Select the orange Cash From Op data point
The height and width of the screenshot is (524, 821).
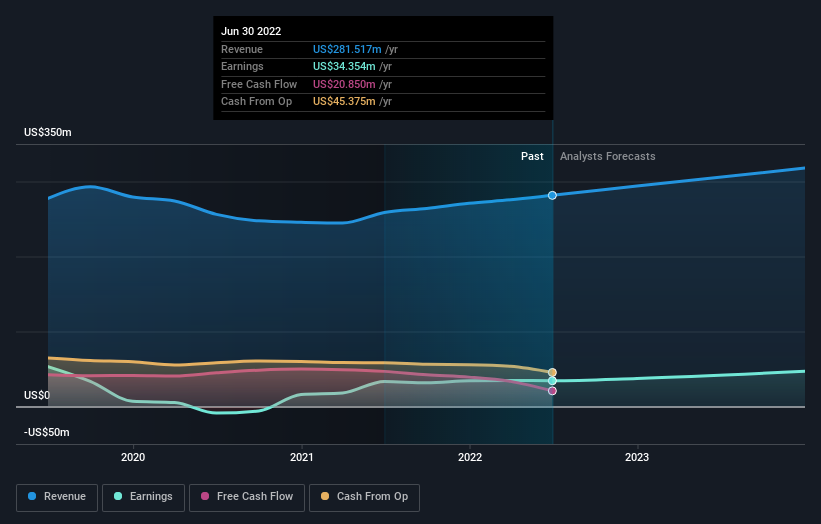click(x=552, y=373)
